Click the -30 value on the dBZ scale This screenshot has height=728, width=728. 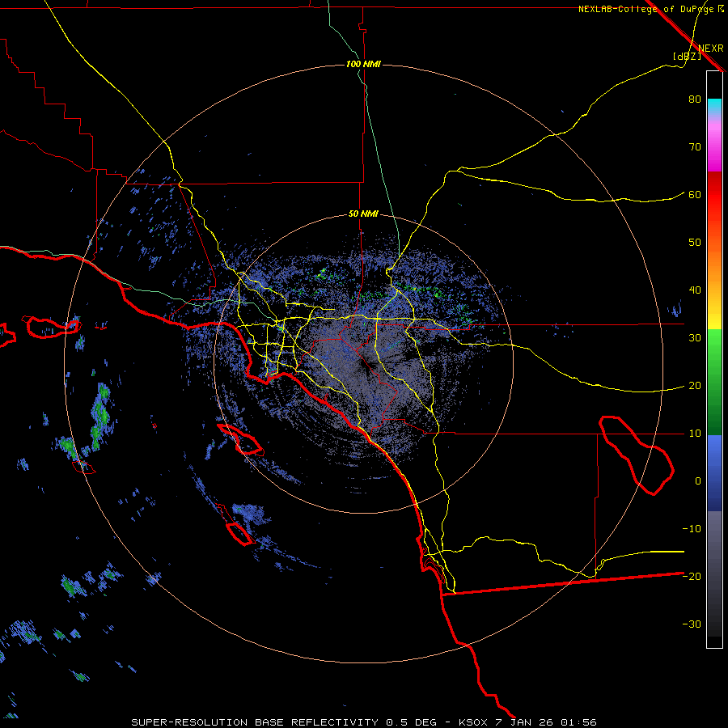tap(692, 624)
